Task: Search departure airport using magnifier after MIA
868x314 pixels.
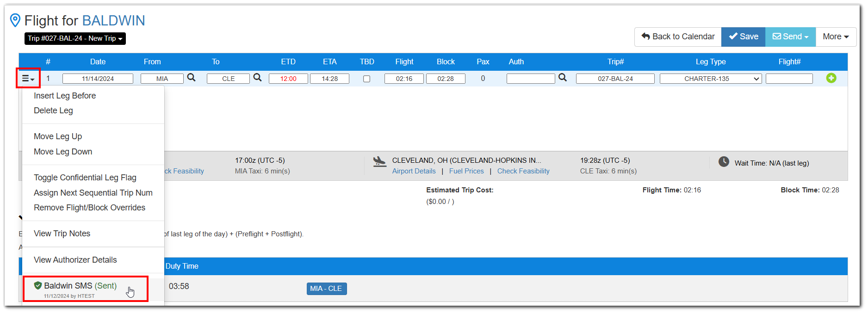Action: click(191, 78)
